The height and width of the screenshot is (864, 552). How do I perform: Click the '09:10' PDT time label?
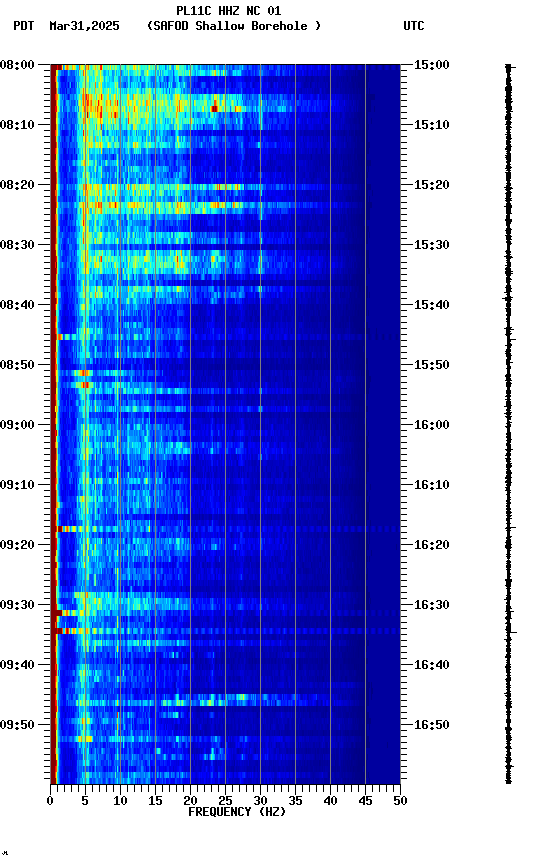tap(17, 485)
